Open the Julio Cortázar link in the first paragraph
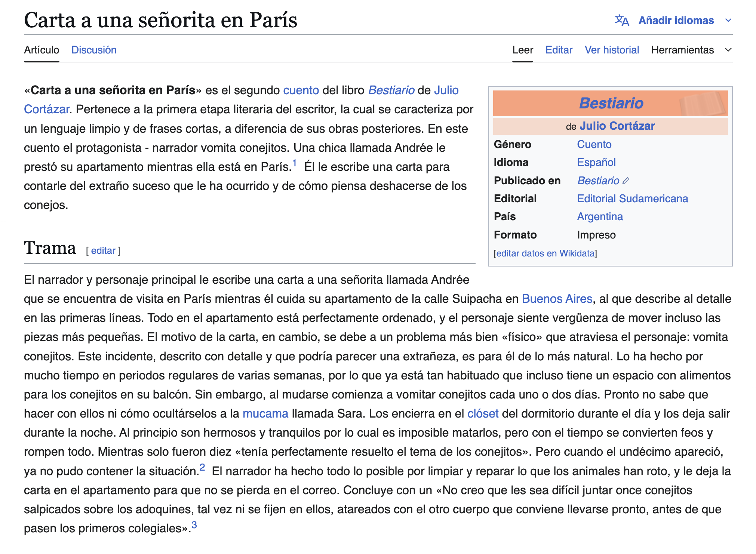The width and height of the screenshot is (756, 554). [x=446, y=90]
